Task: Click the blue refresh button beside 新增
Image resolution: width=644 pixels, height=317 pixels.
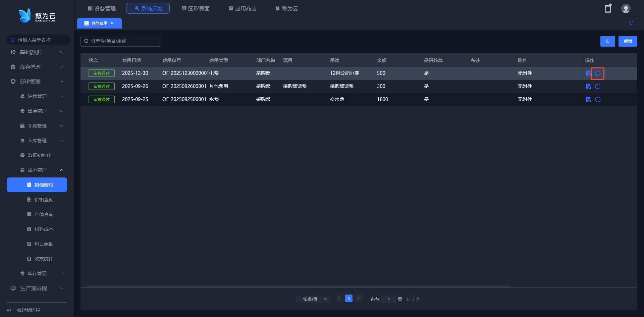Action: [607, 41]
